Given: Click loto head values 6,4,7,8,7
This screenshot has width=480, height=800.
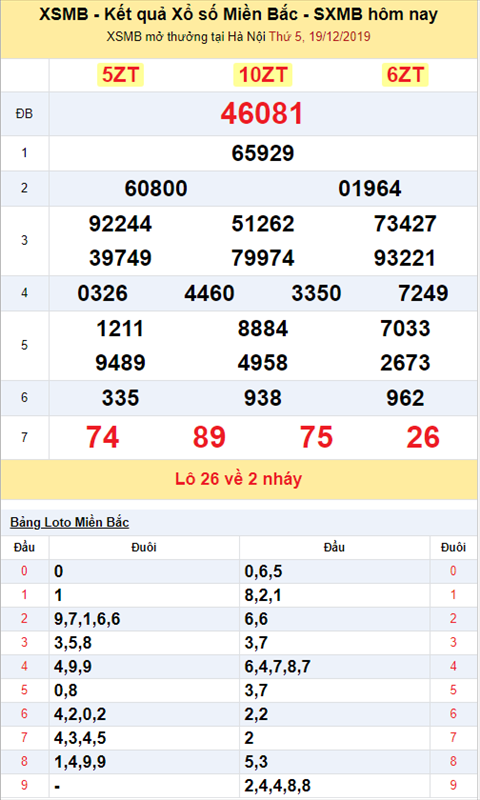Looking at the screenshot, I should coord(277,667).
